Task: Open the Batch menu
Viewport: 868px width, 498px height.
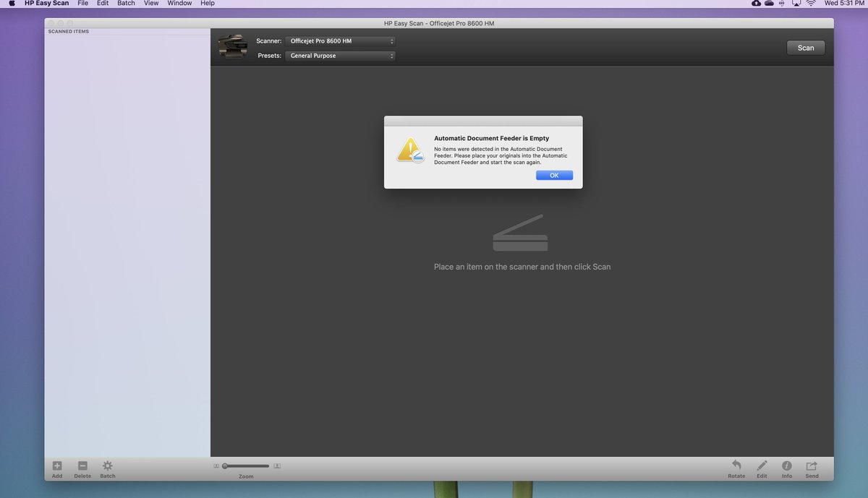Action: (x=126, y=4)
